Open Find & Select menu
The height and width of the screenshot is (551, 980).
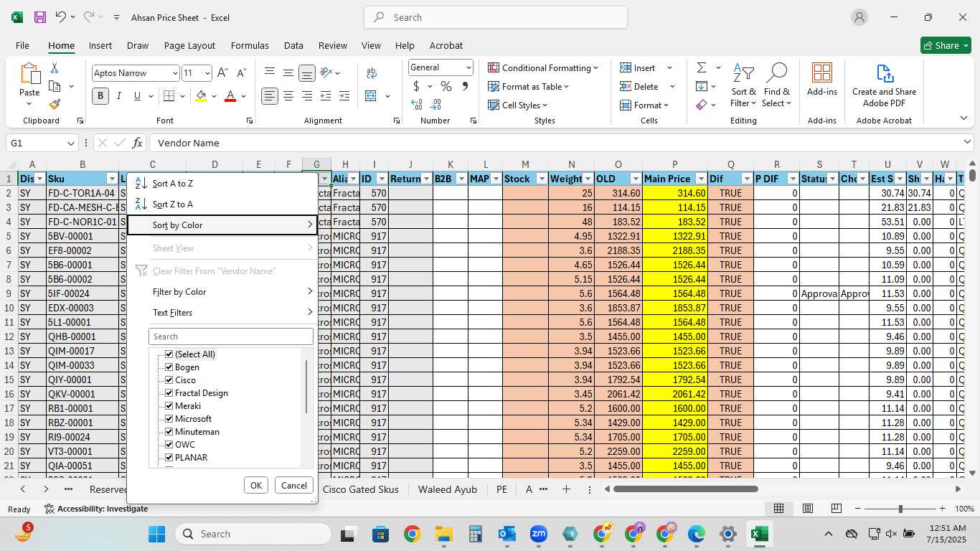coord(776,85)
